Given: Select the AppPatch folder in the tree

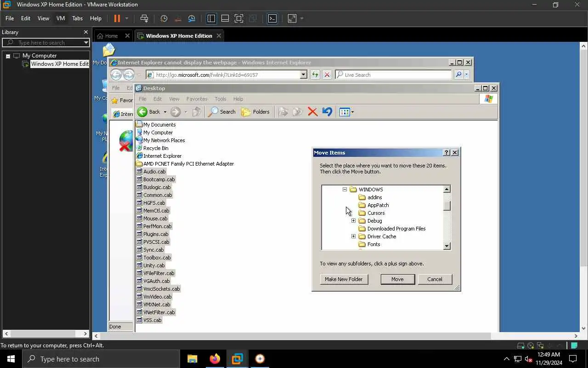Looking at the screenshot, I should 378,205.
